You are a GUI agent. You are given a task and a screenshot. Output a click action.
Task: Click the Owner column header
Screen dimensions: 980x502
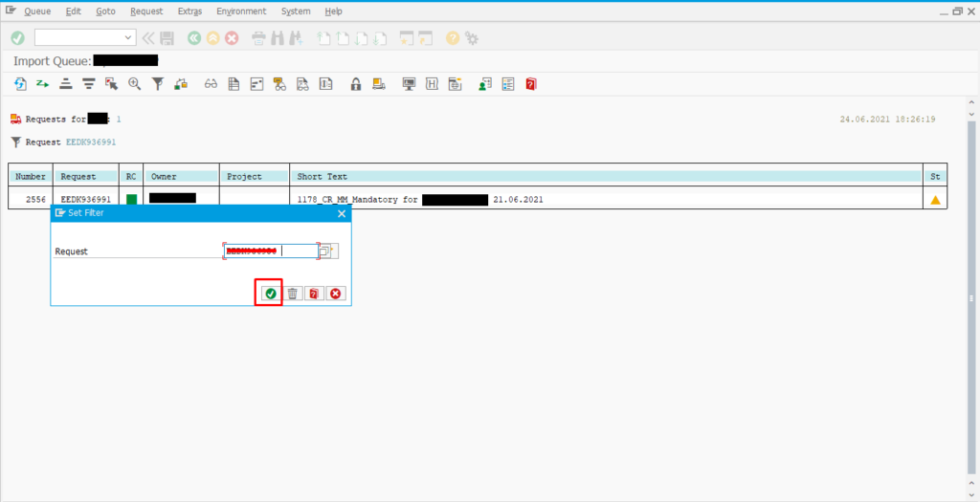pyautogui.click(x=181, y=177)
